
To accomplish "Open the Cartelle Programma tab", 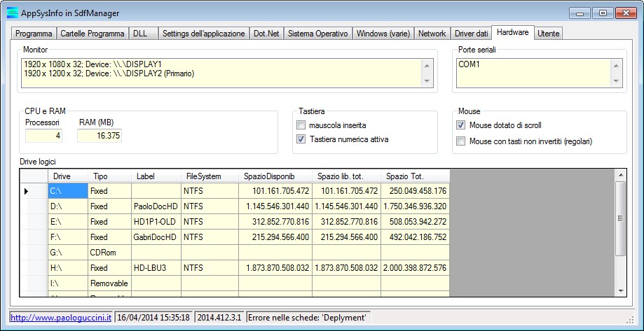I will pyautogui.click(x=93, y=34).
